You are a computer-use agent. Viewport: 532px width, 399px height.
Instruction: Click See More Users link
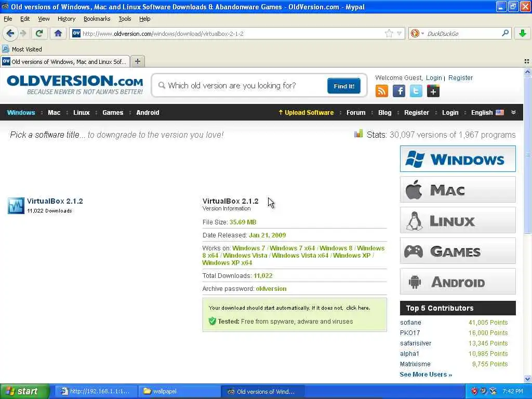tap(425, 374)
